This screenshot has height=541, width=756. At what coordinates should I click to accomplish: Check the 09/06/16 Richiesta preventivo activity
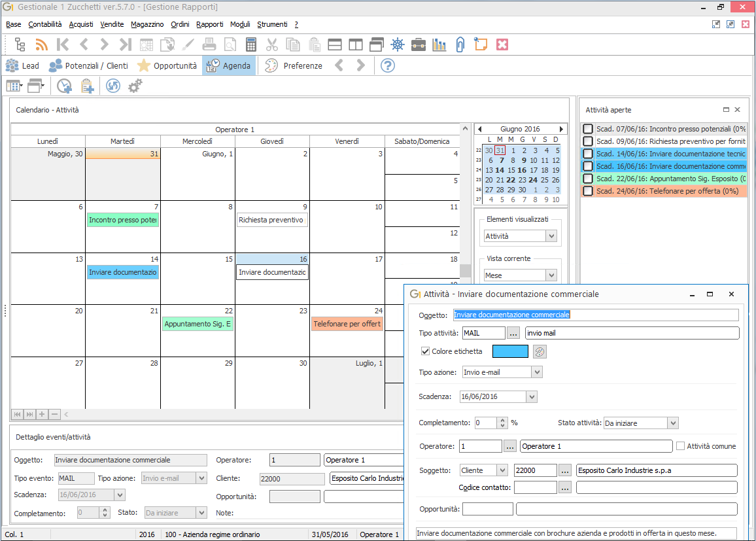588,141
